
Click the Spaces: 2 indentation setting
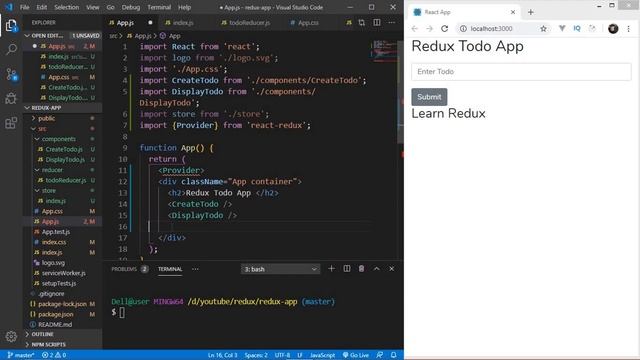pyautogui.click(x=256, y=355)
